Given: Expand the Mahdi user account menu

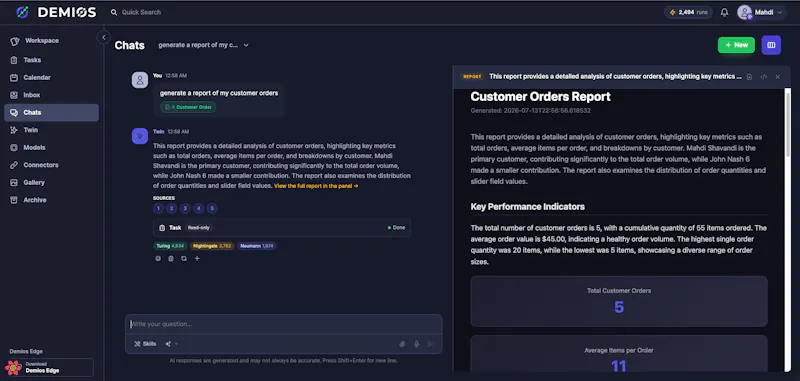Looking at the screenshot, I should (760, 12).
